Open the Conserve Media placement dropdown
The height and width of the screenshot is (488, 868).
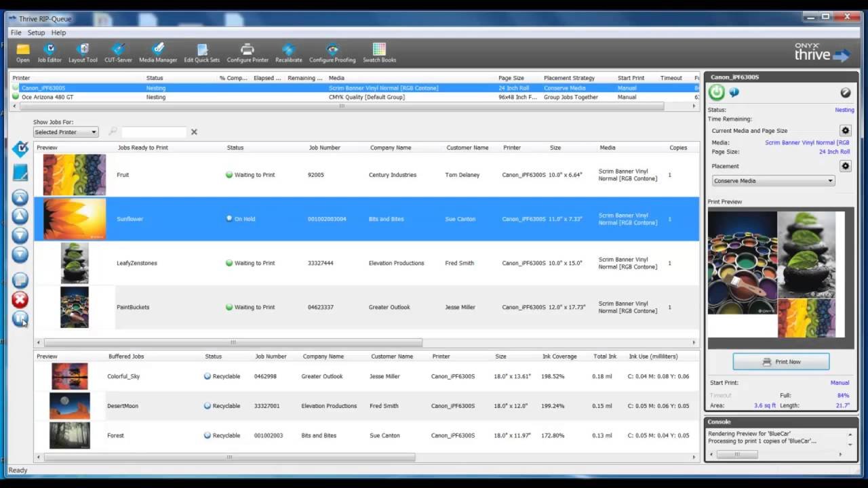tap(773, 181)
